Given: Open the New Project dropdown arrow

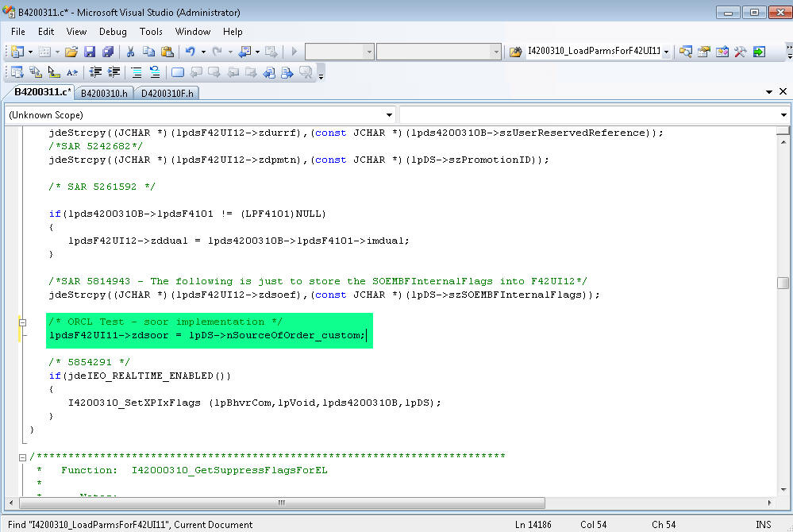Looking at the screenshot, I should [x=30, y=52].
